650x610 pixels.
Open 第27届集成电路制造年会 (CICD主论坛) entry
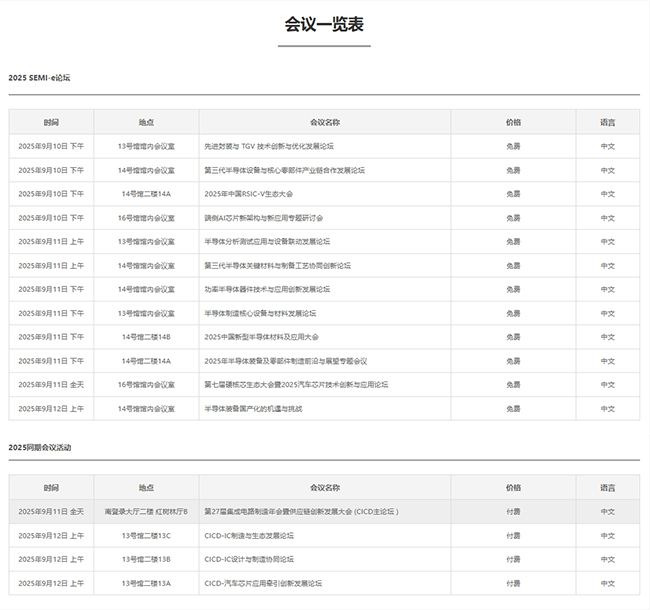click(x=301, y=512)
